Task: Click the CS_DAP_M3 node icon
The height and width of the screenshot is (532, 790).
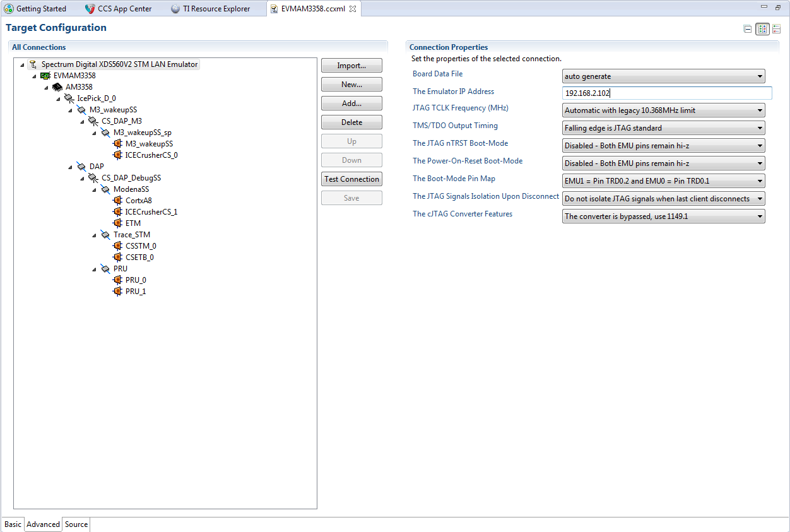Action: coord(93,121)
